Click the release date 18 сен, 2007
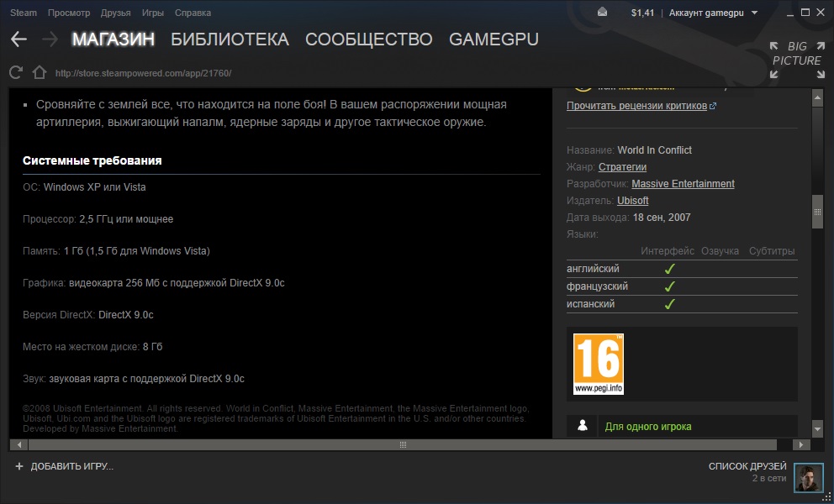 click(662, 218)
